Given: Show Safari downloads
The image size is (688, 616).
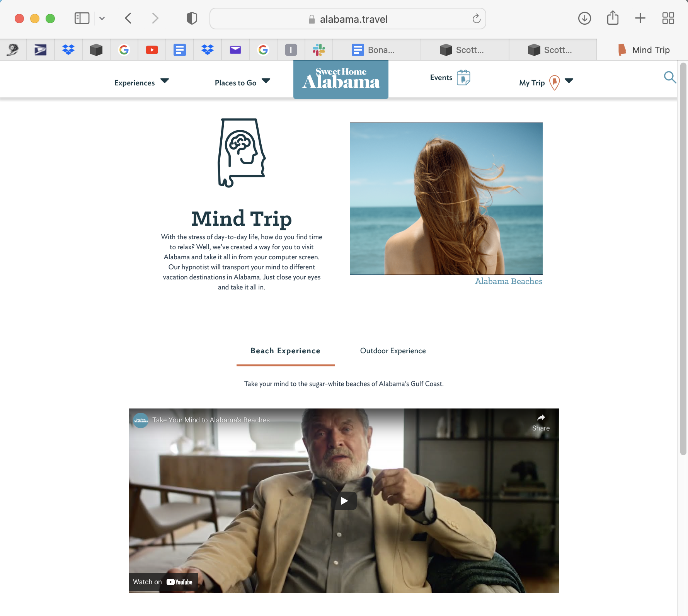Looking at the screenshot, I should coord(584,18).
